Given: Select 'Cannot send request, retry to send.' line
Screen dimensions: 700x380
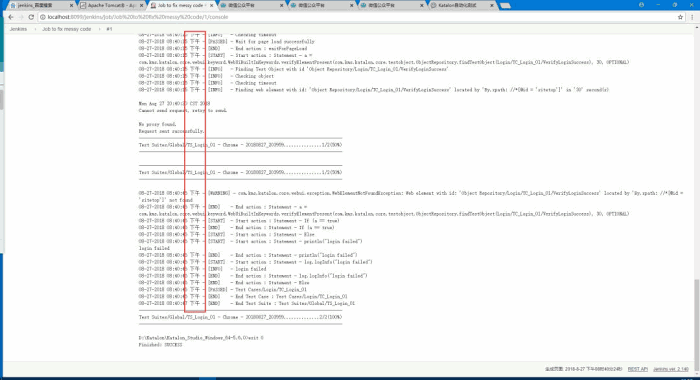Looking at the screenshot, I should (x=183, y=110).
